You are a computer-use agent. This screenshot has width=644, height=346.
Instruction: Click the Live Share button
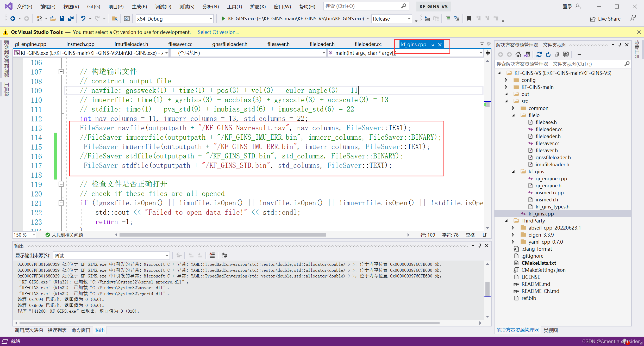click(x=605, y=19)
